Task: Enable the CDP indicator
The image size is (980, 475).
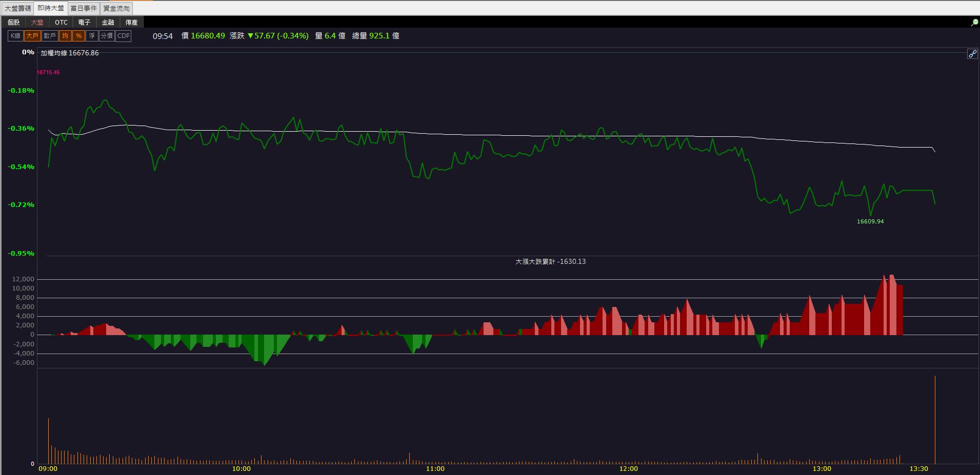Action: click(x=124, y=36)
